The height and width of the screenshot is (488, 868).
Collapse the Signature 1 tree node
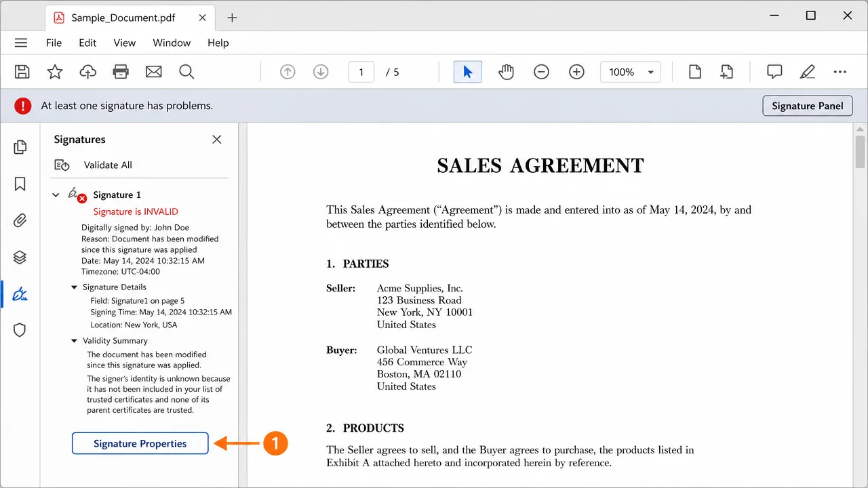coord(56,195)
